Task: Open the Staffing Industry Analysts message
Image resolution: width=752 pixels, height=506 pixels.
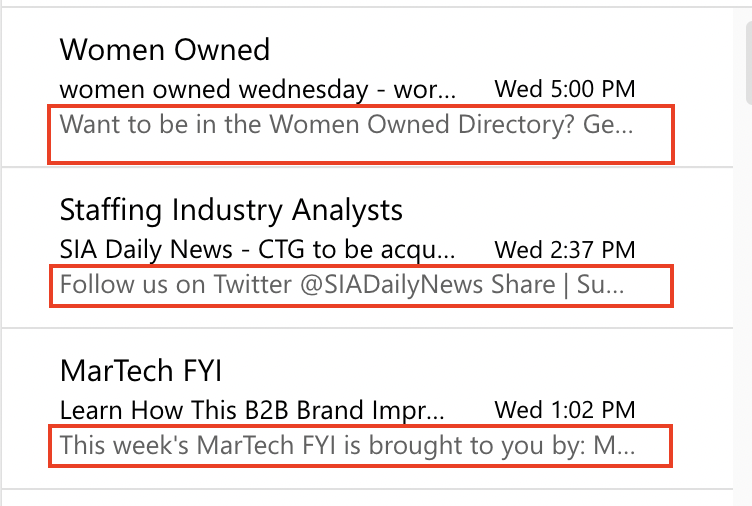Action: tap(231, 210)
